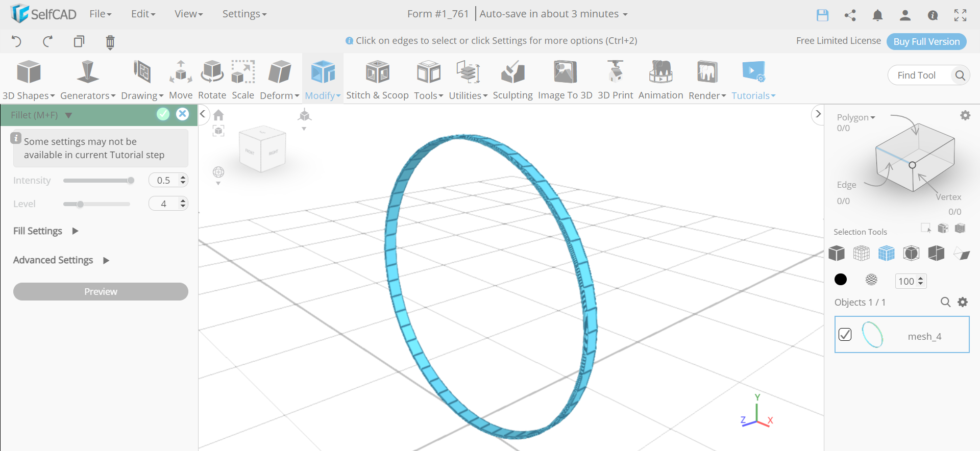
Task: Open the Polygon selection dropdown
Action: point(856,117)
